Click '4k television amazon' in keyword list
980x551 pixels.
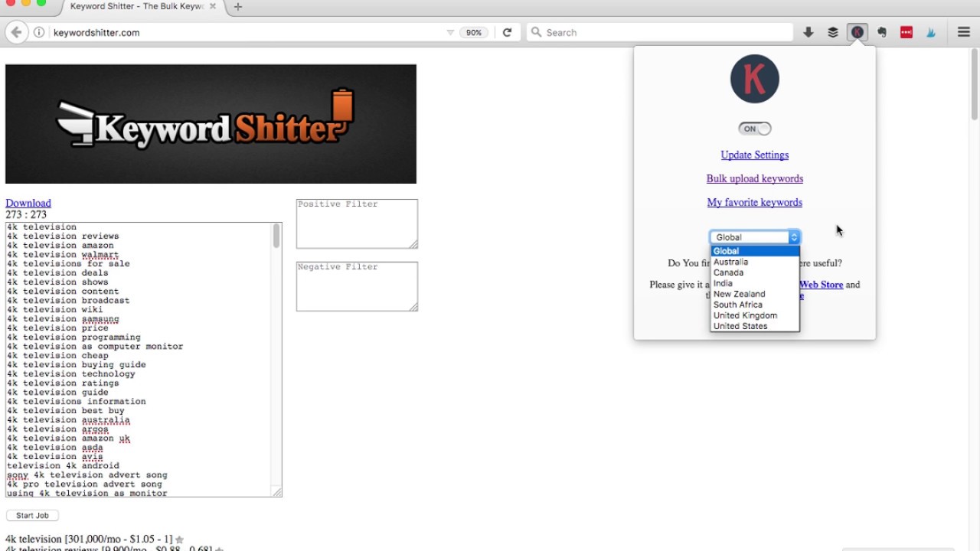point(60,246)
